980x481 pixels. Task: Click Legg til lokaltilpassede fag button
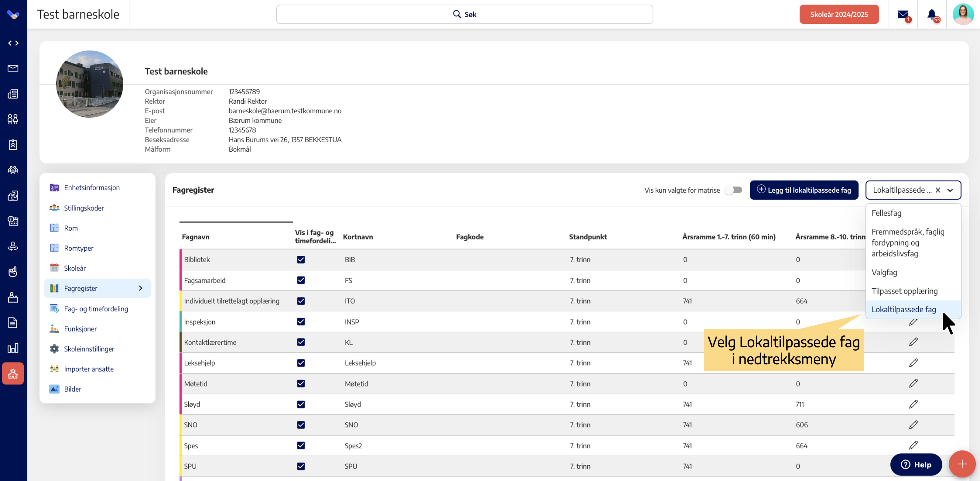click(804, 190)
